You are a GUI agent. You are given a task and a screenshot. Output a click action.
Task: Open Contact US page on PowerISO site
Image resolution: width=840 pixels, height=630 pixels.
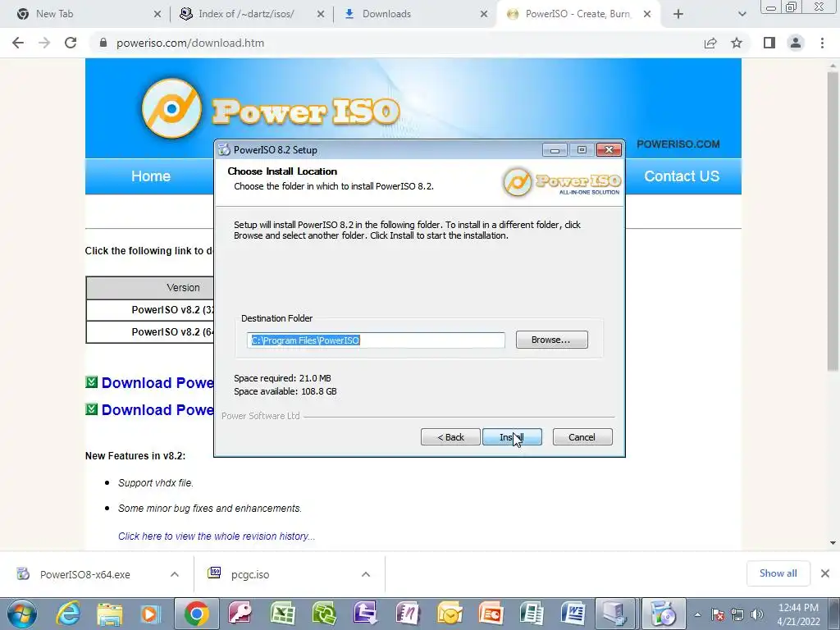(x=682, y=176)
